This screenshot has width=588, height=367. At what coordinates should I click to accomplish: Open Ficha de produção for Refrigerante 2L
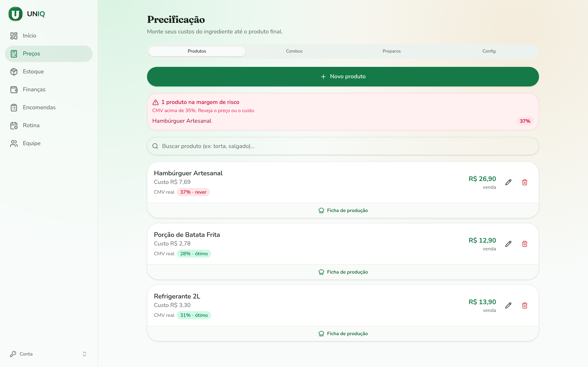[x=343, y=334]
